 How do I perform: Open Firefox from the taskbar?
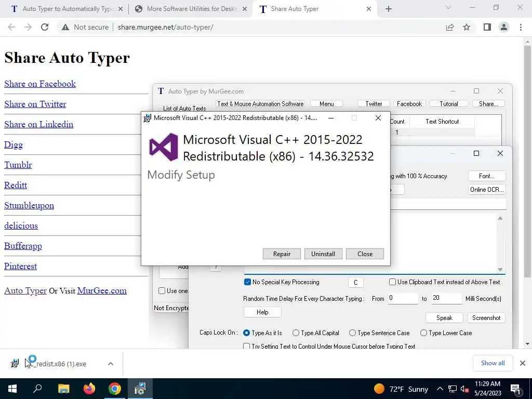pyautogui.click(x=89, y=389)
